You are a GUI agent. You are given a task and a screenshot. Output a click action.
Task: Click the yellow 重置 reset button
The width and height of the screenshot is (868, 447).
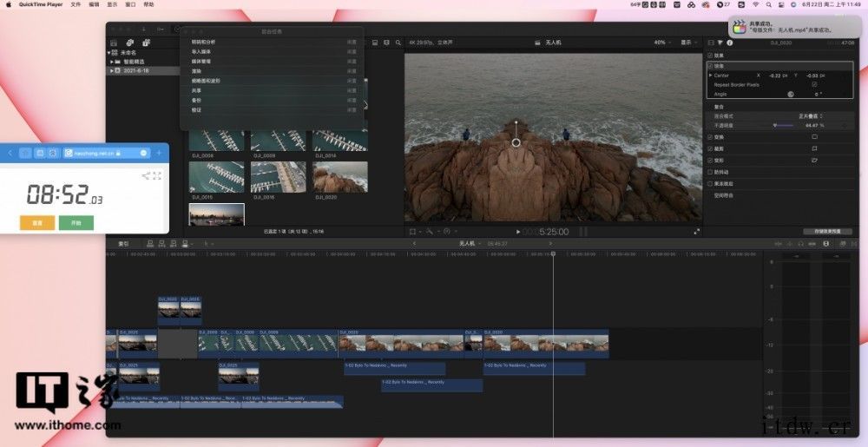[x=37, y=222]
